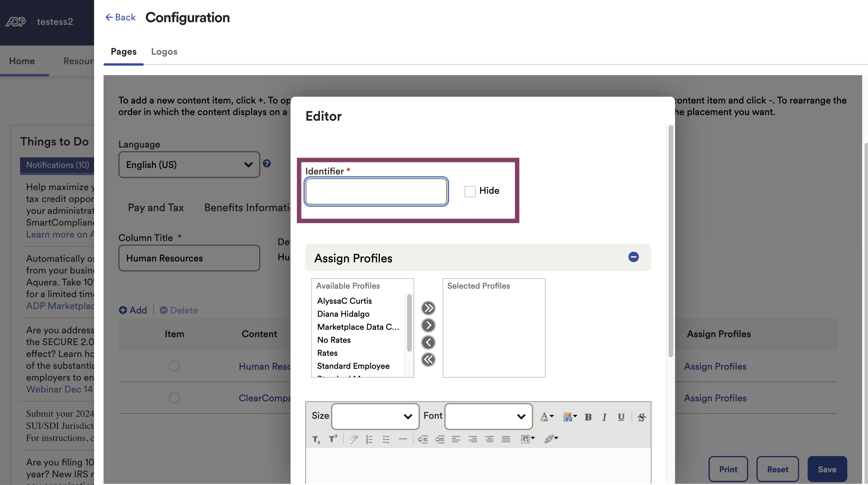
Task: Align text right
Action: pos(473,439)
